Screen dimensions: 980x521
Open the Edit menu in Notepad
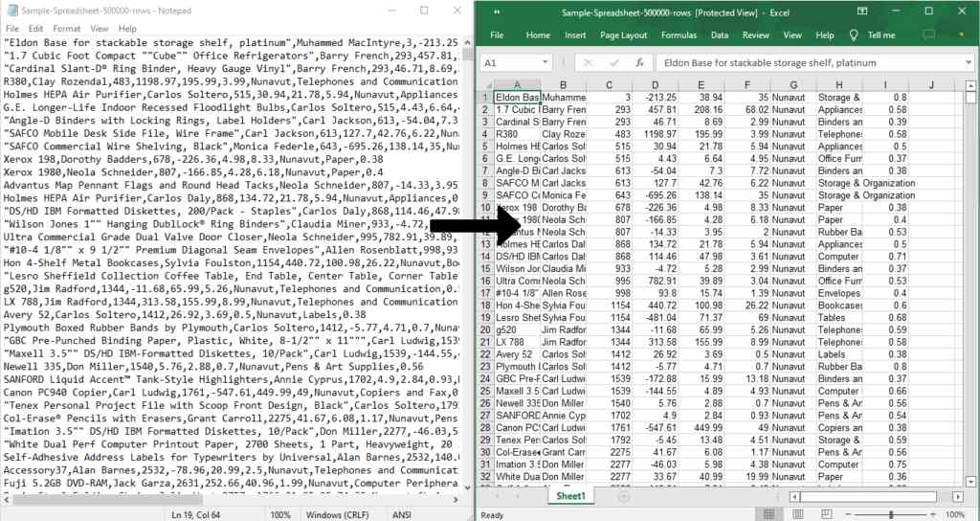pos(35,29)
